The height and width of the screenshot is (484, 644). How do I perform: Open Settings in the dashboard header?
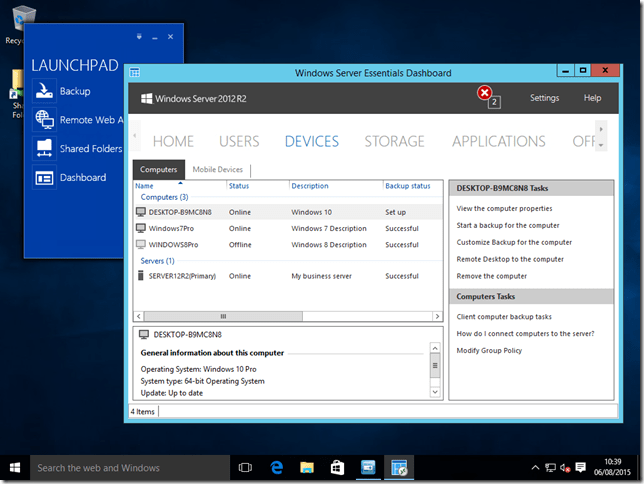(x=544, y=98)
